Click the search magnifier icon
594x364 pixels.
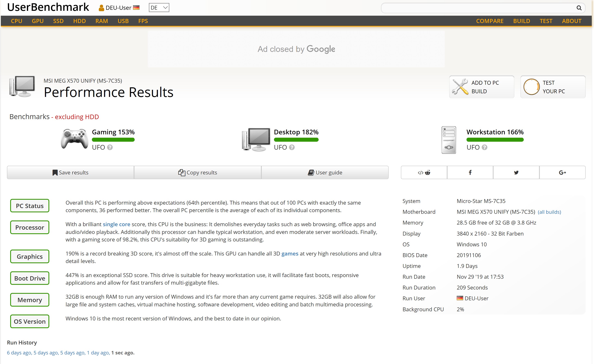pos(579,8)
